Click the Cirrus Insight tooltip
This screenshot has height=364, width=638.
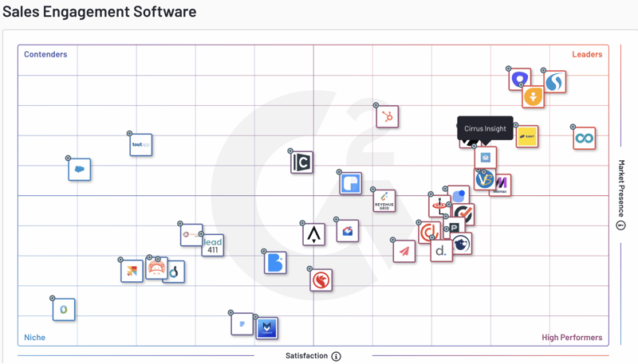click(x=486, y=128)
